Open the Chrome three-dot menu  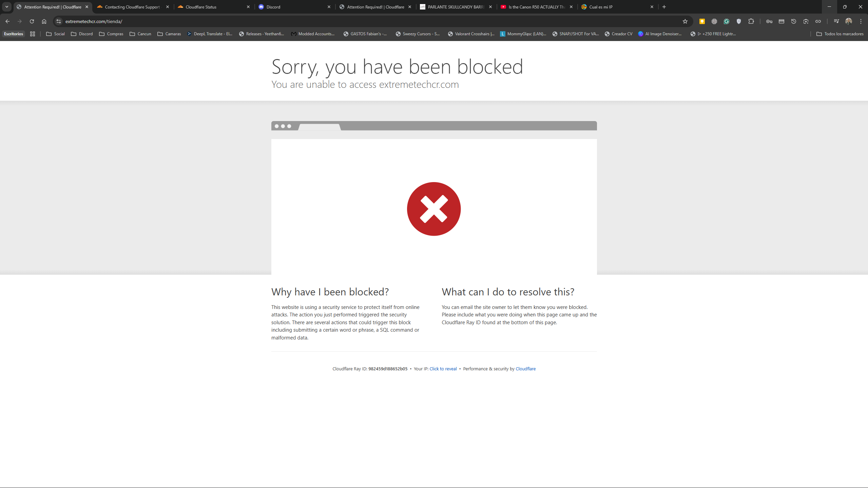(x=861, y=21)
